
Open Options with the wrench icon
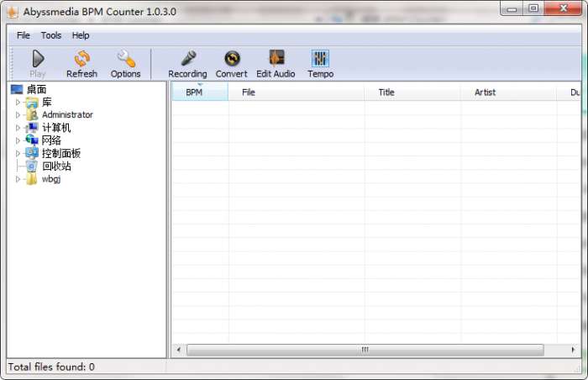(126, 59)
